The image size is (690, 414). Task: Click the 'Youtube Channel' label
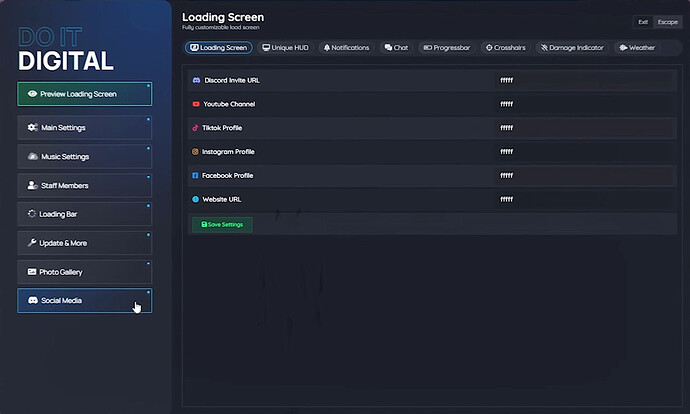[x=229, y=104]
